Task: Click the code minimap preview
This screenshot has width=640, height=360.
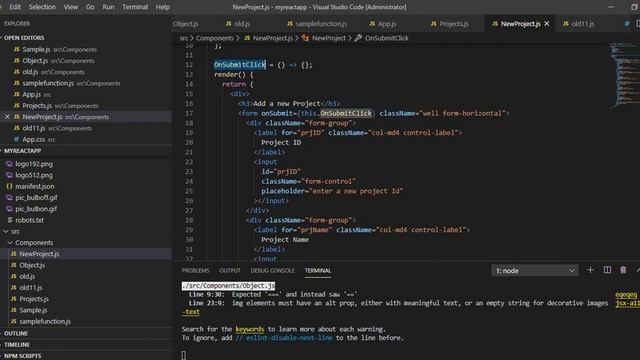Action: pos(623,76)
